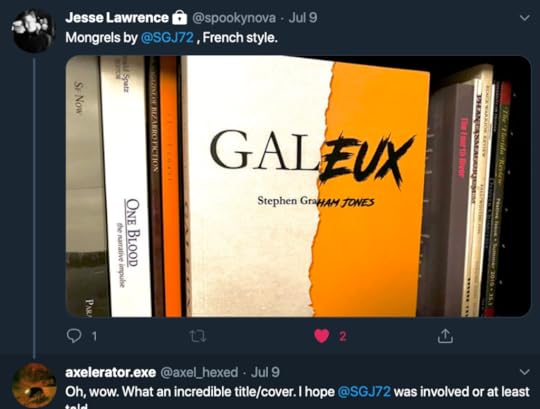Open the Jul 9 timestamp on the reply
Viewport: 540px width, 409px height.
265,372
